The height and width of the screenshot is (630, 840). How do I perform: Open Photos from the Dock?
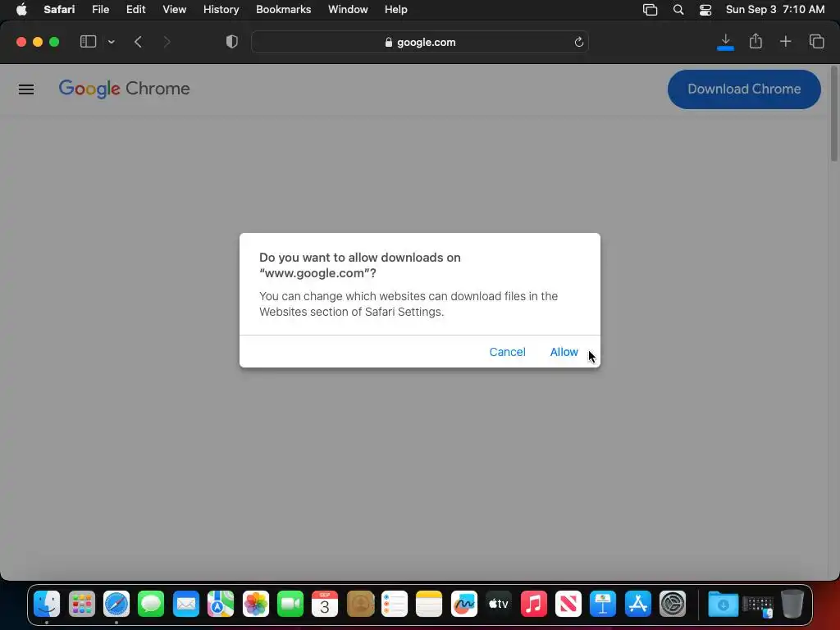click(256, 604)
